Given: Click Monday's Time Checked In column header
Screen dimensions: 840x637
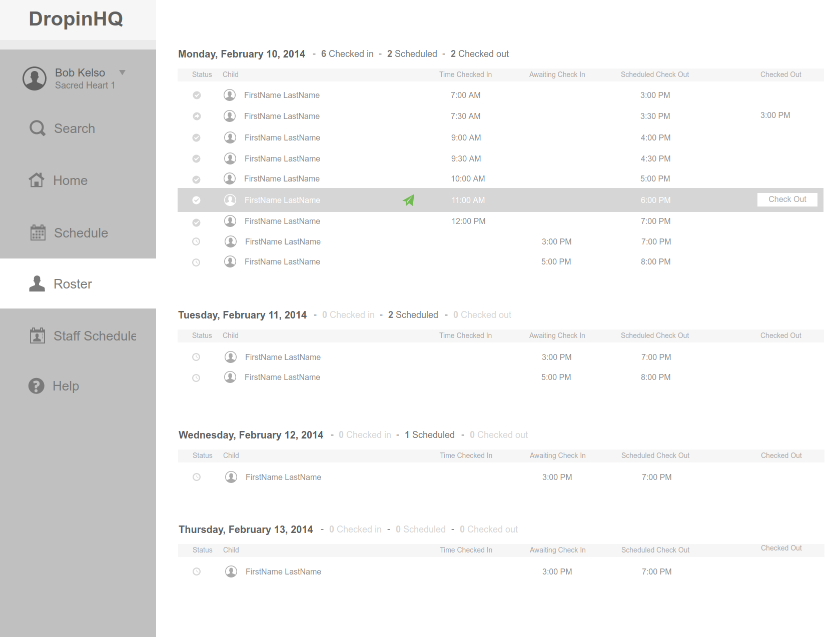Looking at the screenshot, I should (465, 74).
